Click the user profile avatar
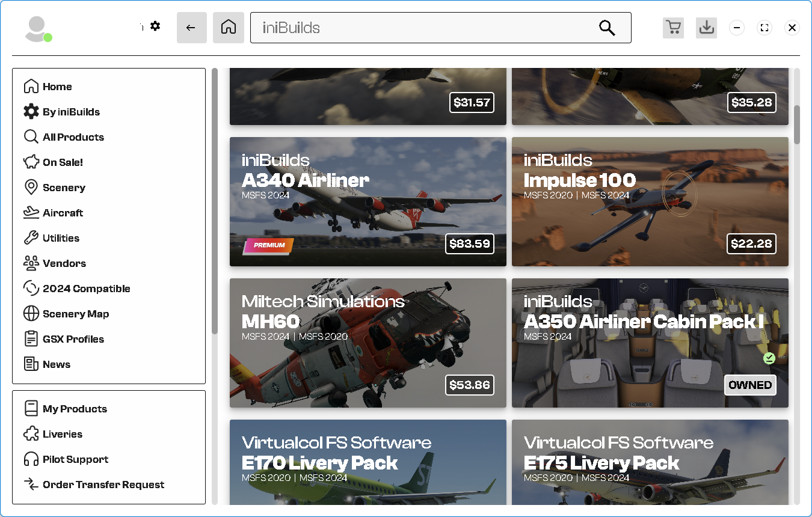Screen dimensions: 812x517 [37, 28]
